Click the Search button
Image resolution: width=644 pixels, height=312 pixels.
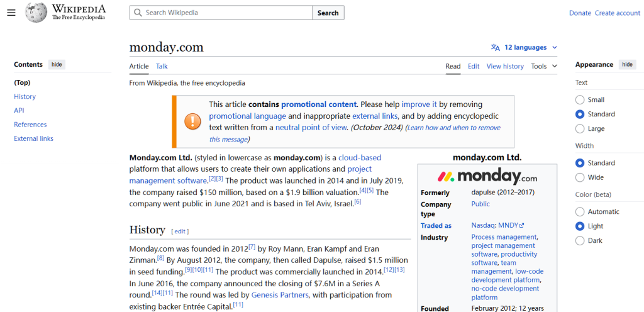coord(328,13)
